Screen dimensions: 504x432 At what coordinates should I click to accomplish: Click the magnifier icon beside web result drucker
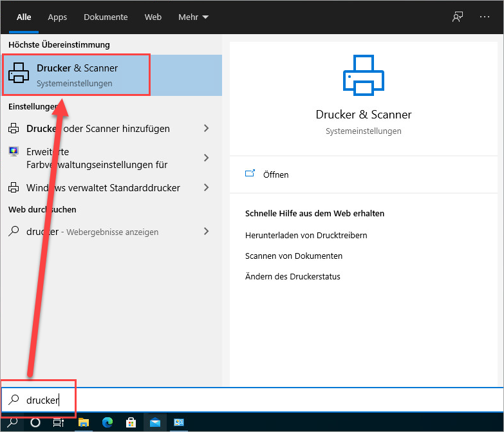tap(14, 231)
